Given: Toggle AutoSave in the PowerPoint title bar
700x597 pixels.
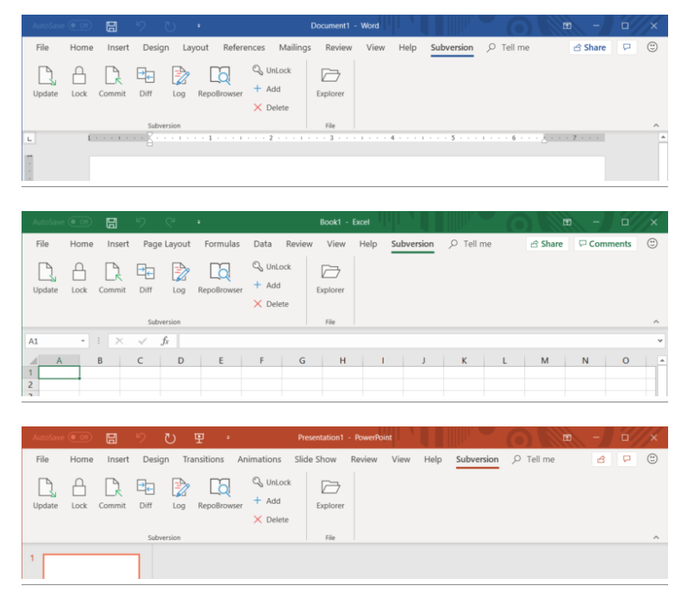Looking at the screenshot, I should 80,438.
